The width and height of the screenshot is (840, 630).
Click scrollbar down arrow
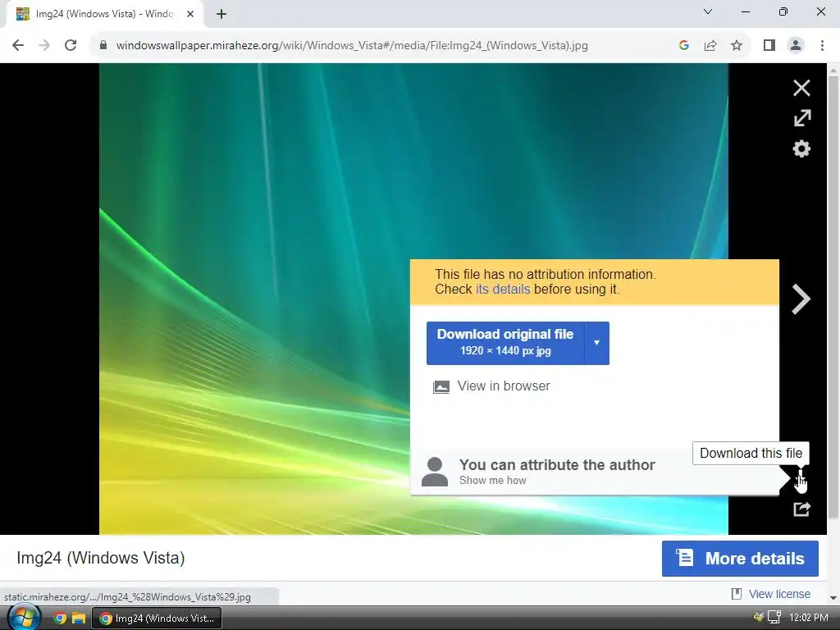coord(833,598)
